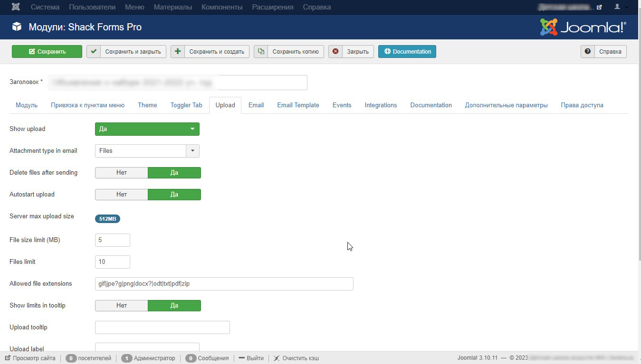Click the Administrator count badge
The image size is (641, 364).
coord(127,358)
